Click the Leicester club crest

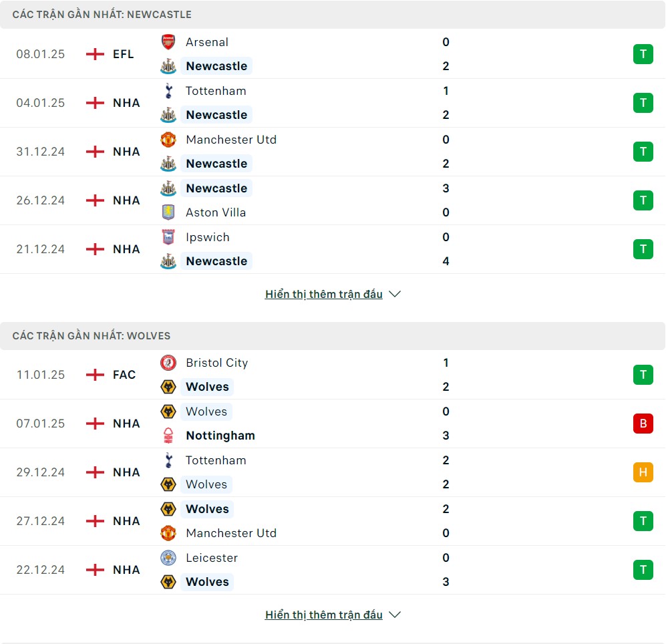[x=168, y=558]
